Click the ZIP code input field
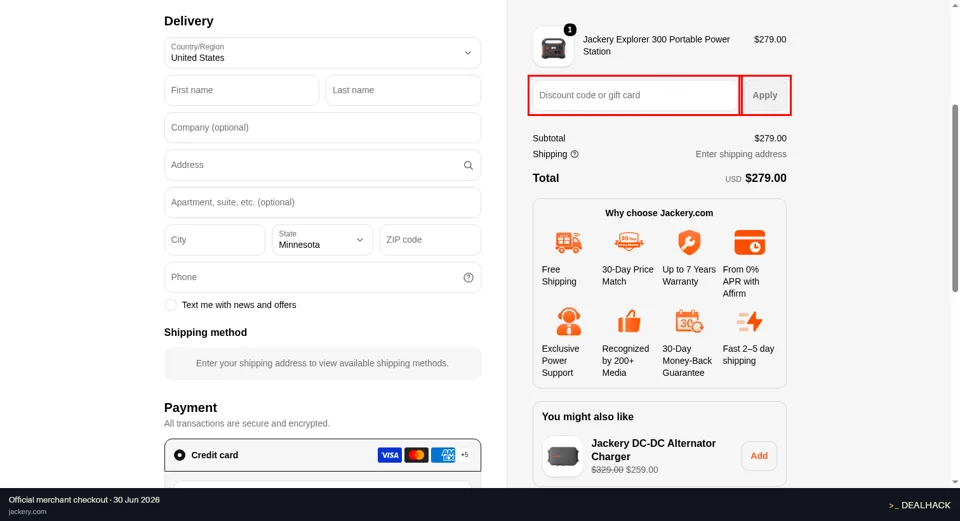This screenshot has height=521, width=960. click(430, 239)
